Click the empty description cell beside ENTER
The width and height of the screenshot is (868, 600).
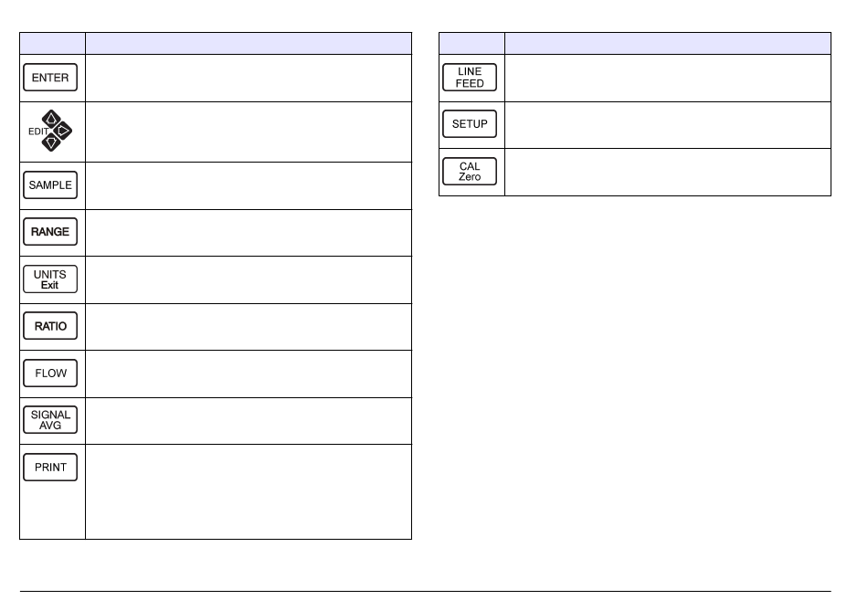pos(249,78)
